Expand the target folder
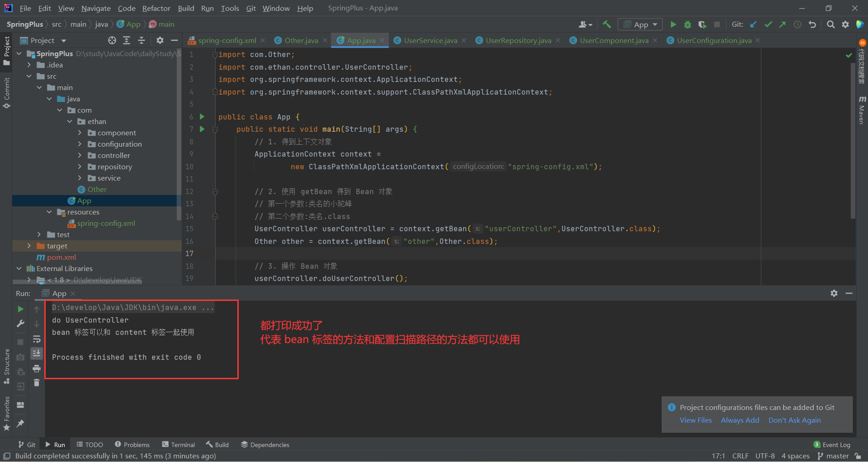This screenshot has width=868, height=462. coord(29,246)
